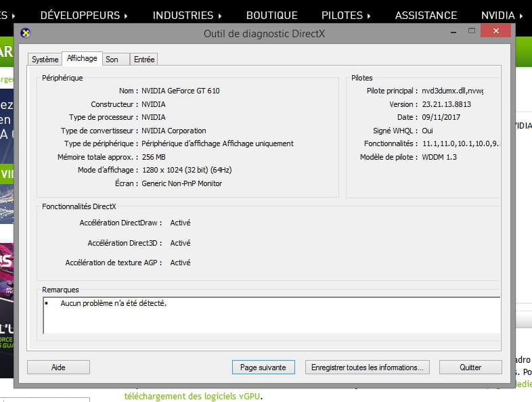Open DÉVELOPPEURS menu on NVIDIA website
The height and width of the screenshot is (402, 532).
tap(83, 16)
